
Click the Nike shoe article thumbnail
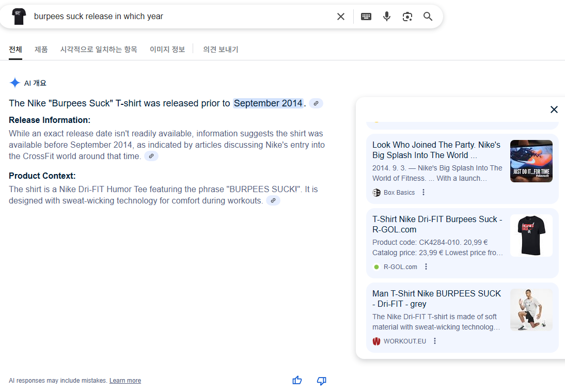pos(531,161)
